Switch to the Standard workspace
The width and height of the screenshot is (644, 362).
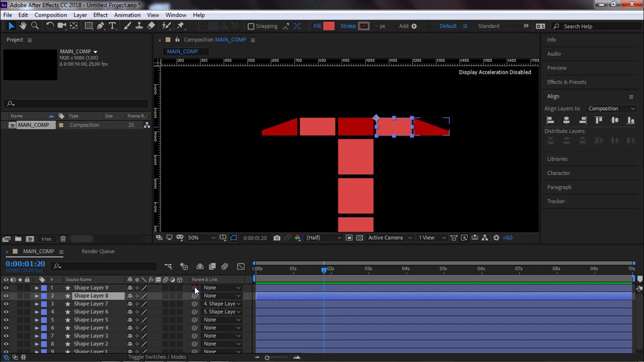click(489, 26)
